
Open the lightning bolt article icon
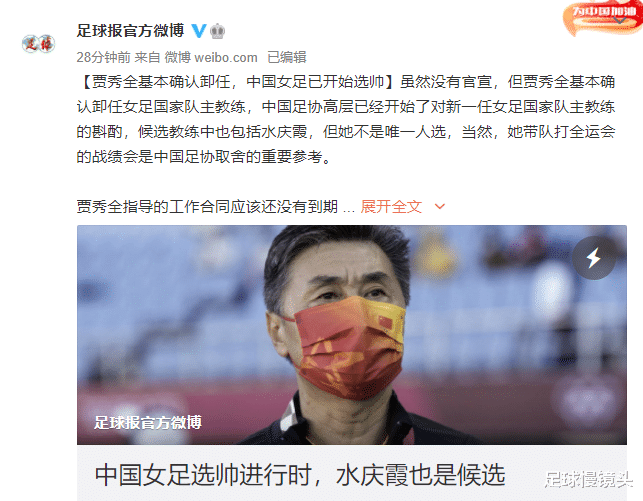coord(594,258)
